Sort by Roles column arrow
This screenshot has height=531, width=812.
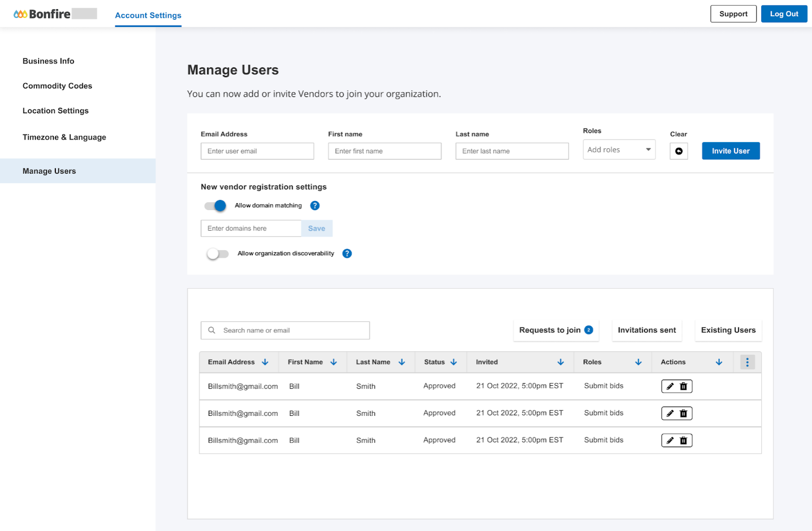(x=638, y=362)
